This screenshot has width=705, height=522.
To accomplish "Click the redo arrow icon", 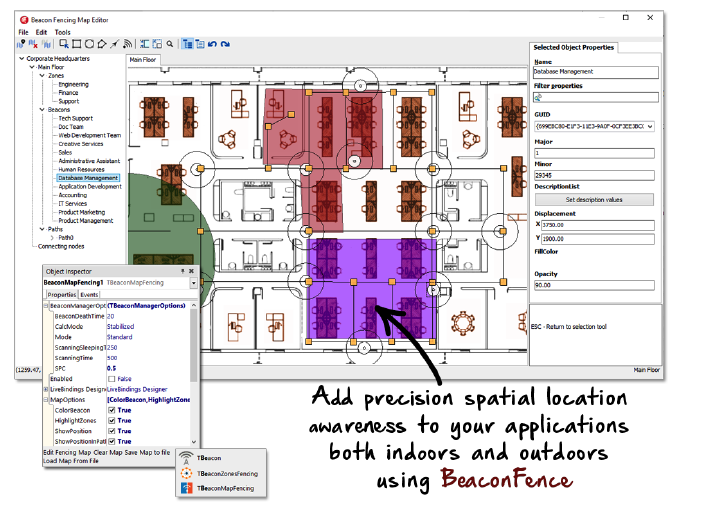I will click(225, 44).
